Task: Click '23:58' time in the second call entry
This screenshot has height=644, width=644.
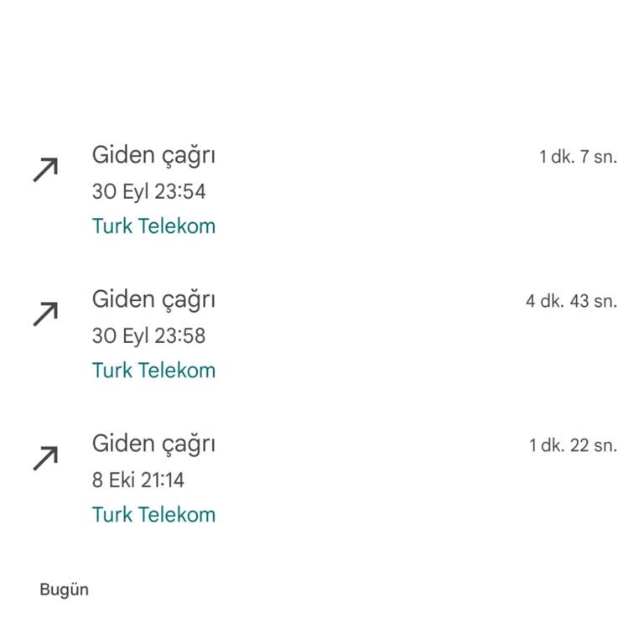Action: click(179, 336)
